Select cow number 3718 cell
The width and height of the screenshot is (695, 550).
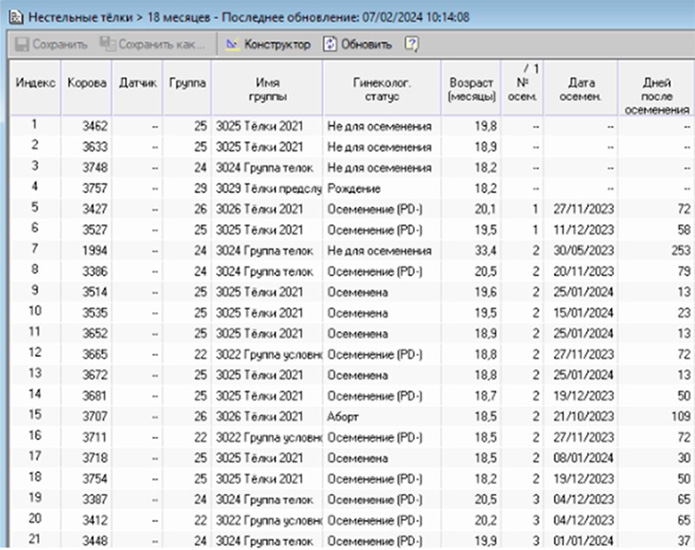click(x=87, y=458)
